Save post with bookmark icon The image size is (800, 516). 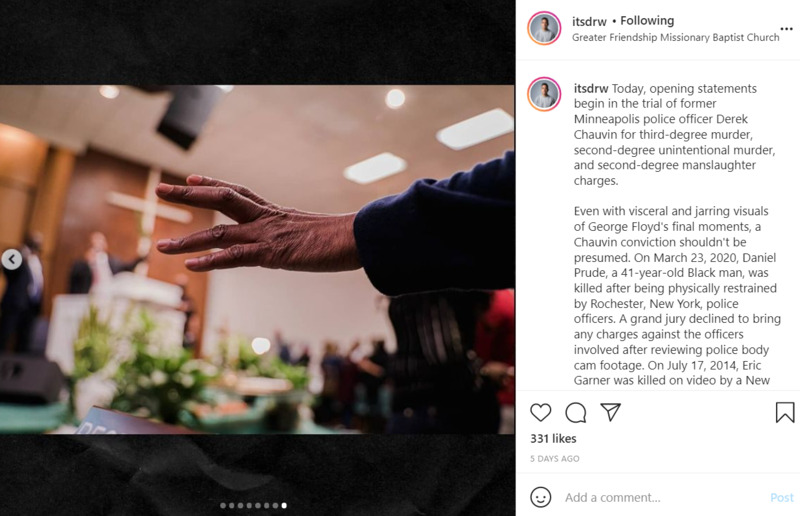(x=785, y=412)
